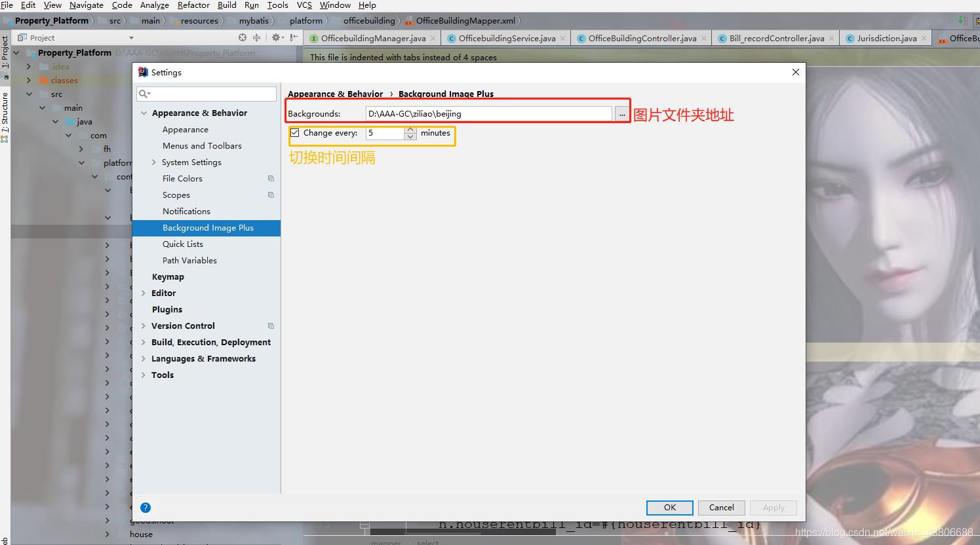Close the Jurisdiction.java tab

click(x=924, y=39)
